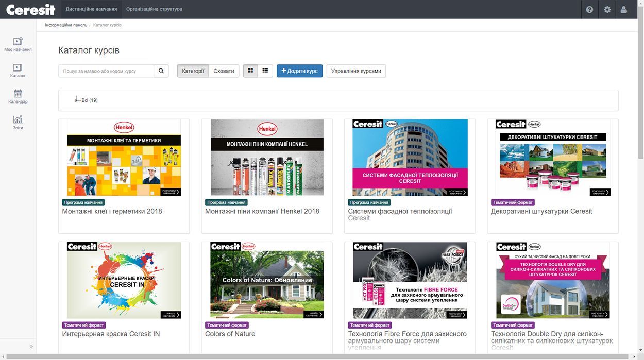Open Каталог in the sidebar

coord(18,71)
